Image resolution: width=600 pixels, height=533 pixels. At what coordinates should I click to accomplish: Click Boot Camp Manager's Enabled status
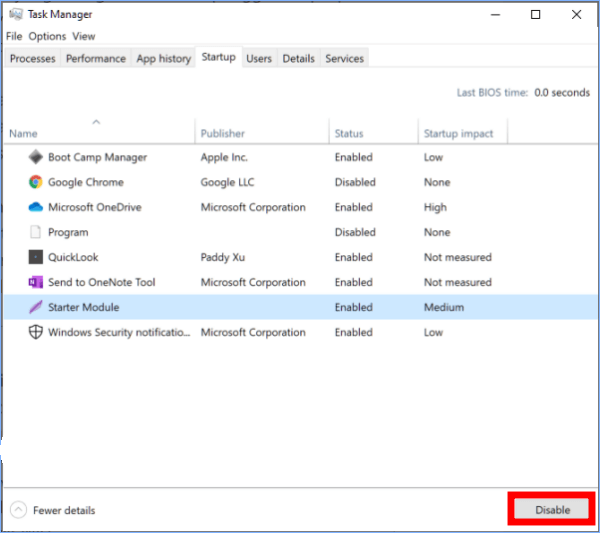click(x=354, y=157)
